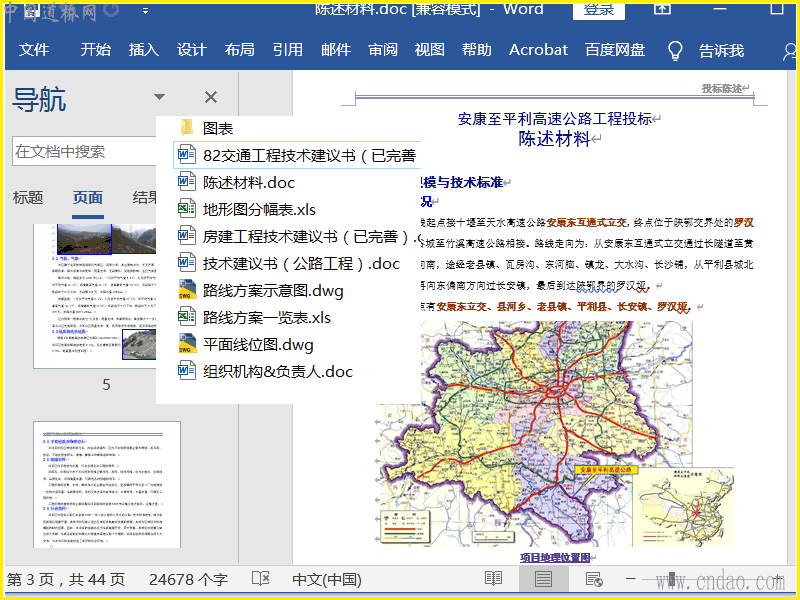The width and height of the screenshot is (800, 600).
Task: Open navigation pane options dropdown arrow
Action: [x=159, y=97]
